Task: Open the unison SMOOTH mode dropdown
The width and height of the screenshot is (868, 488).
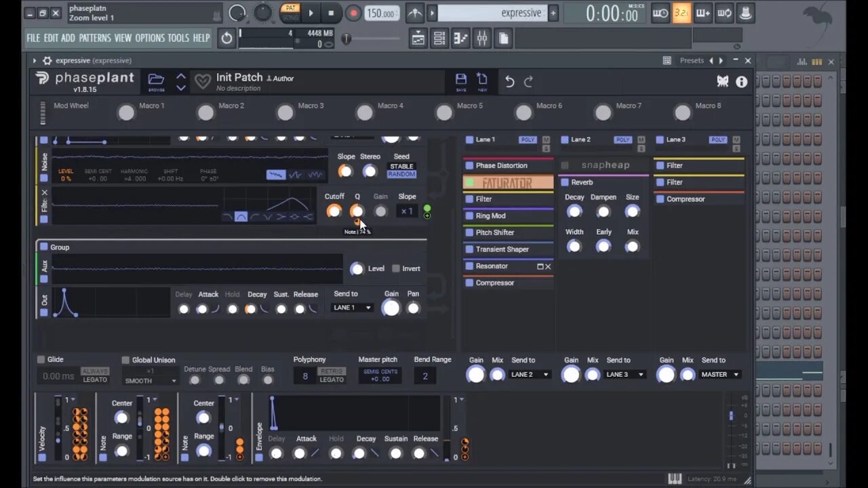Action: [x=150, y=381]
